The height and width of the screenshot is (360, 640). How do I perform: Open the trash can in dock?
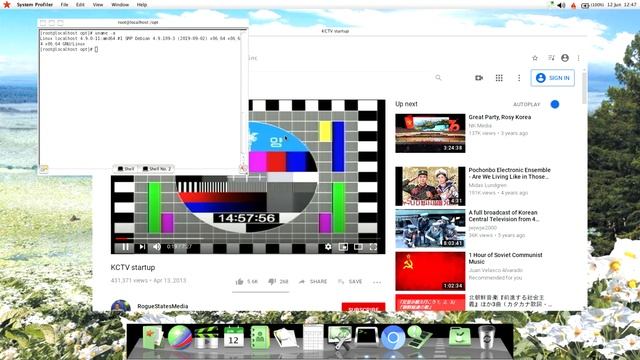[487, 337]
